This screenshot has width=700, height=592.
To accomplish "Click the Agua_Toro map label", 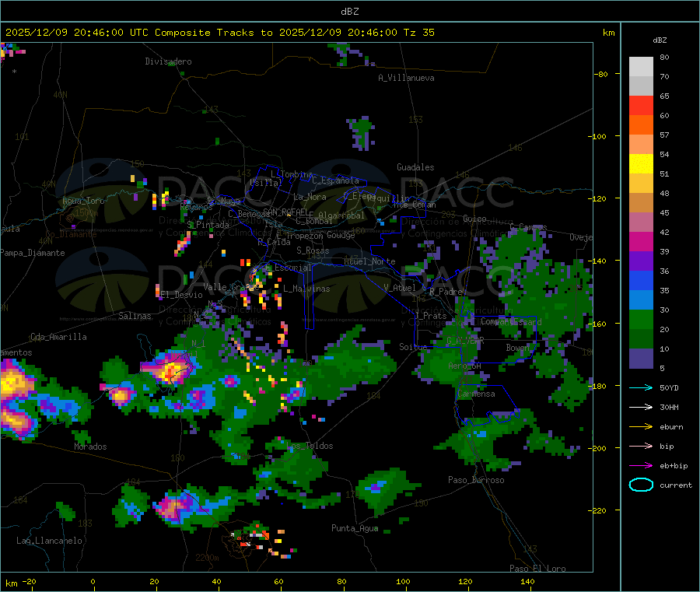I will (x=83, y=201).
